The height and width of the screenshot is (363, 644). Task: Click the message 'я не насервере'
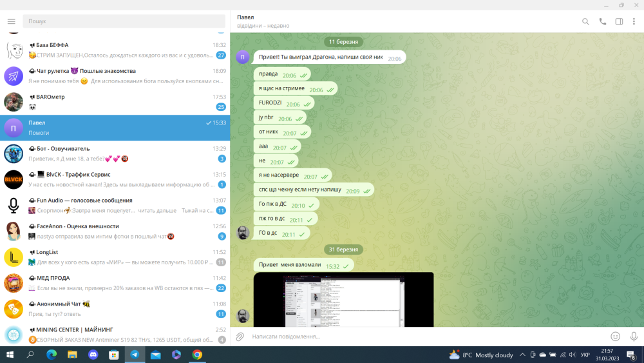pos(293,175)
